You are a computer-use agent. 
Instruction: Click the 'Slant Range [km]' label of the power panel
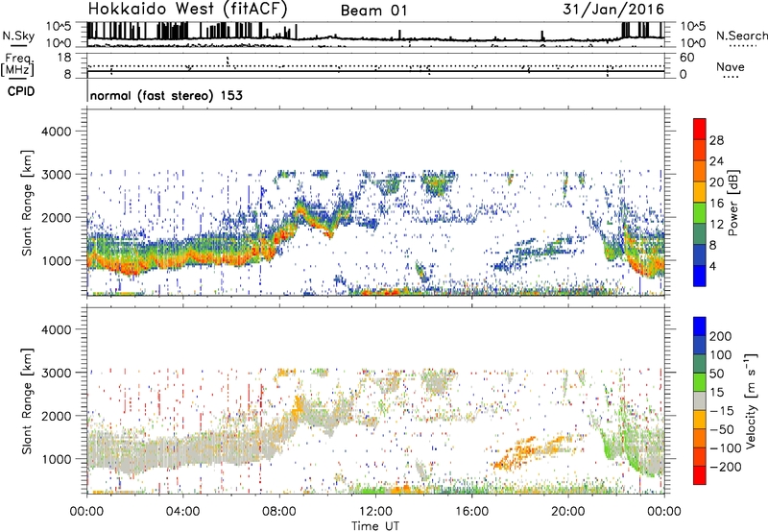point(27,203)
